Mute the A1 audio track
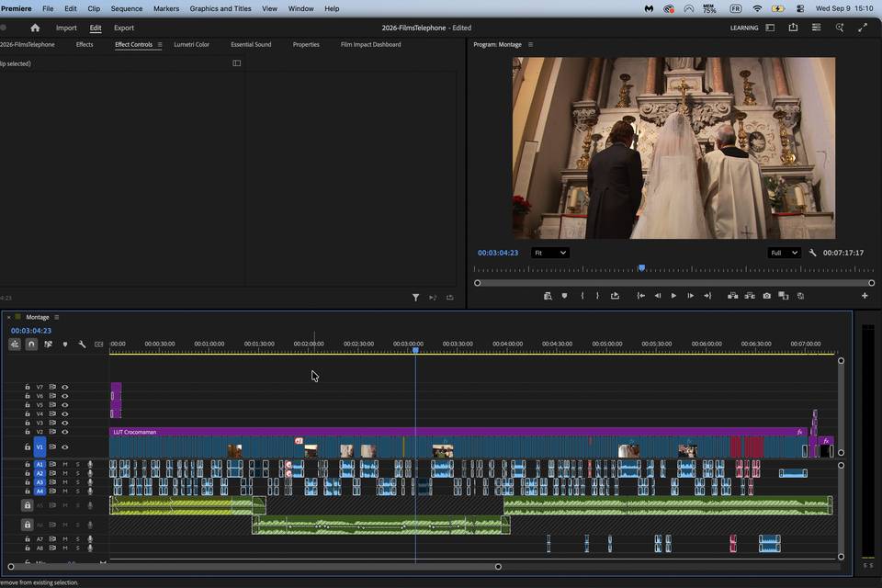Viewport: 882px width, 588px height. (65, 464)
